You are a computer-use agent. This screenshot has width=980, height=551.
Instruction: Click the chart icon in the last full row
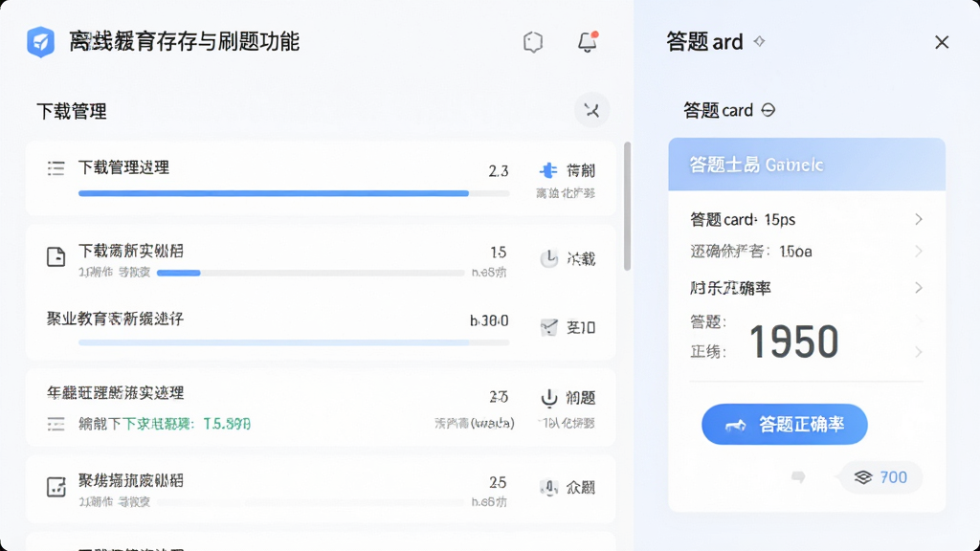click(x=56, y=487)
